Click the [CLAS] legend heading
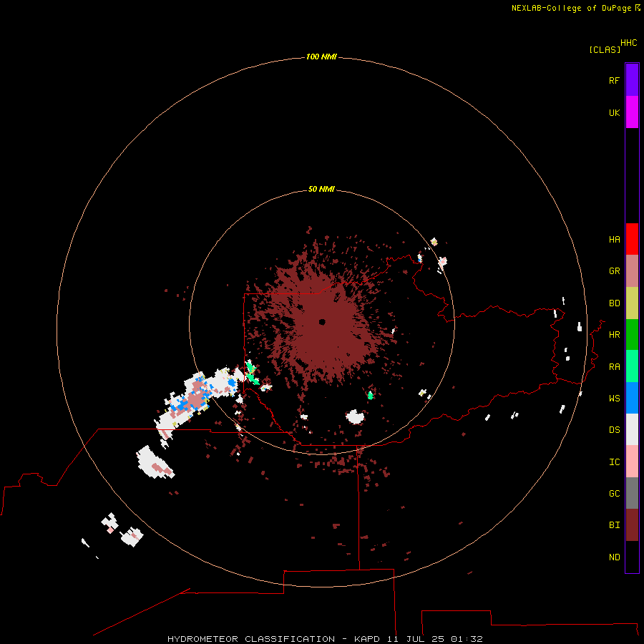This screenshot has height=644, width=644. [605, 49]
